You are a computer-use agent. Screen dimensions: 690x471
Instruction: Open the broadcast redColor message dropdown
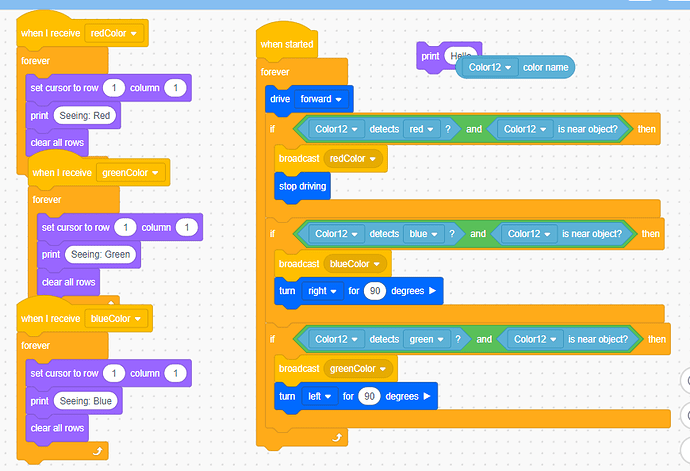(x=353, y=158)
